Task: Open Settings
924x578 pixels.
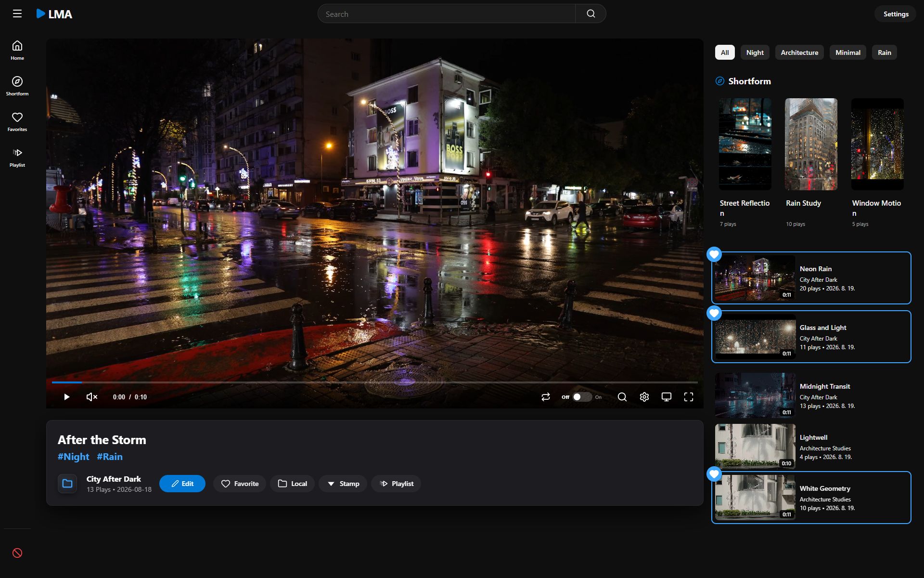Action: [896, 14]
